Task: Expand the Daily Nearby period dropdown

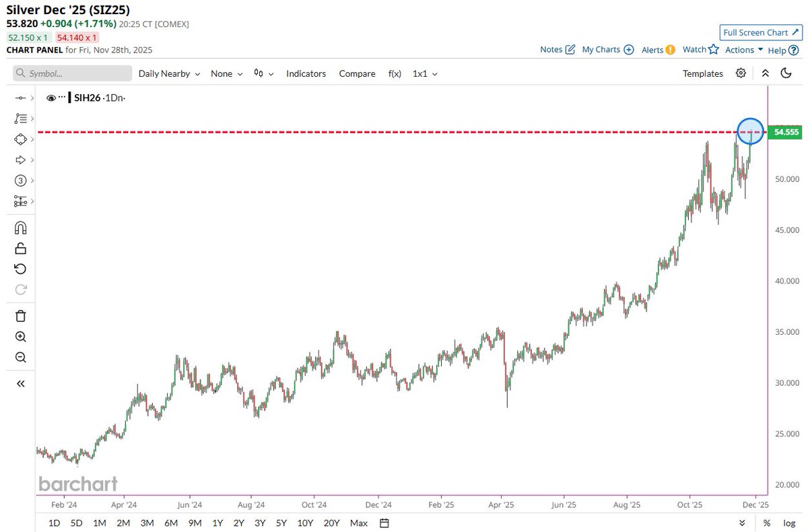Action: (x=169, y=73)
